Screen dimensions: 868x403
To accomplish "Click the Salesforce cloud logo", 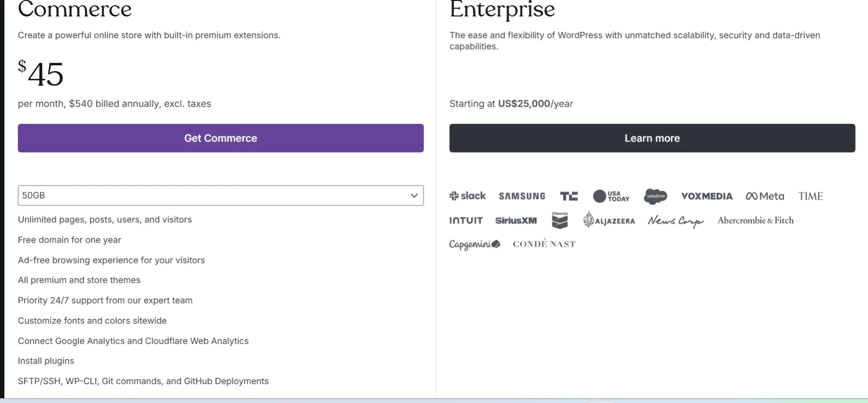I will click(x=656, y=196).
